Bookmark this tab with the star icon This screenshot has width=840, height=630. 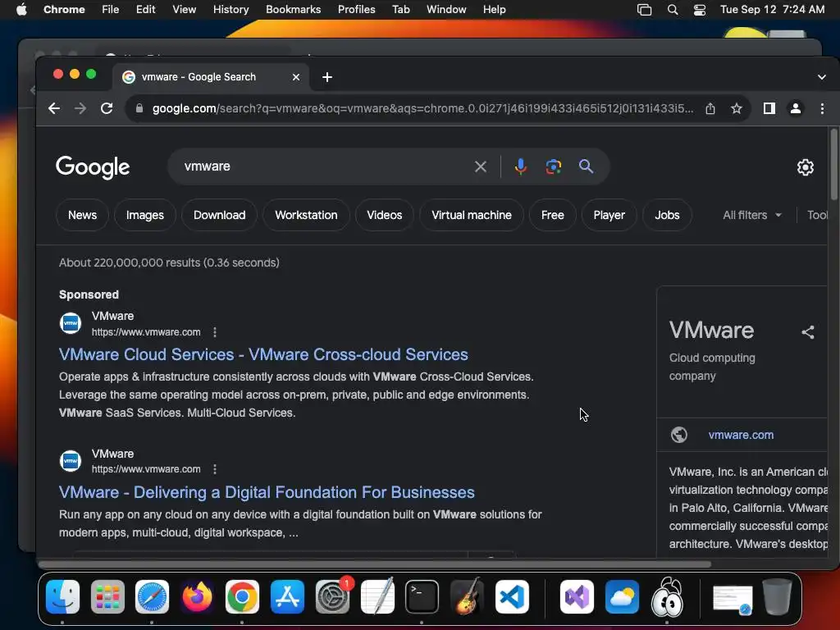(x=737, y=109)
